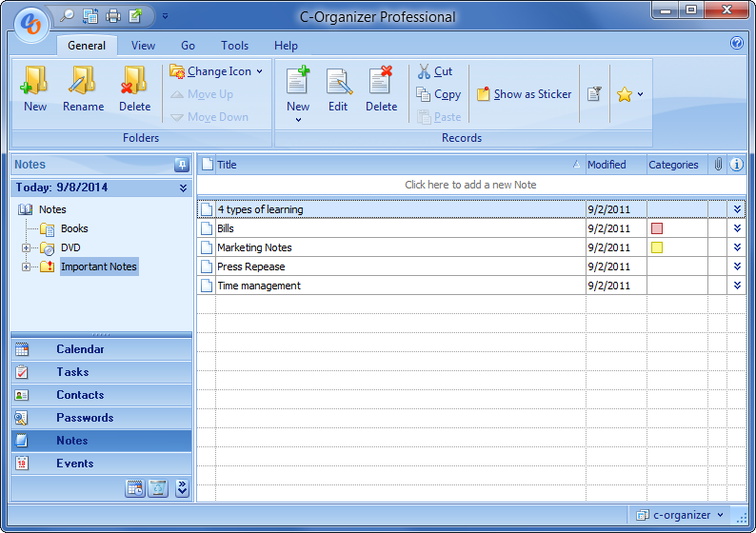Click the Categories column header
Image resolution: width=756 pixels, height=533 pixels.
pos(677,165)
